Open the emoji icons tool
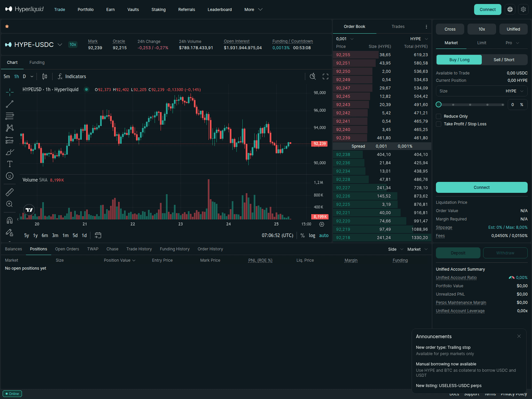The height and width of the screenshot is (399, 532). tap(9, 176)
